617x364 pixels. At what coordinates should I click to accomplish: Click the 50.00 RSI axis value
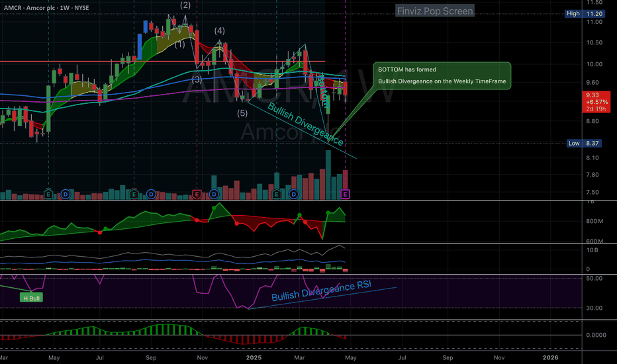pyautogui.click(x=594, y=279)
